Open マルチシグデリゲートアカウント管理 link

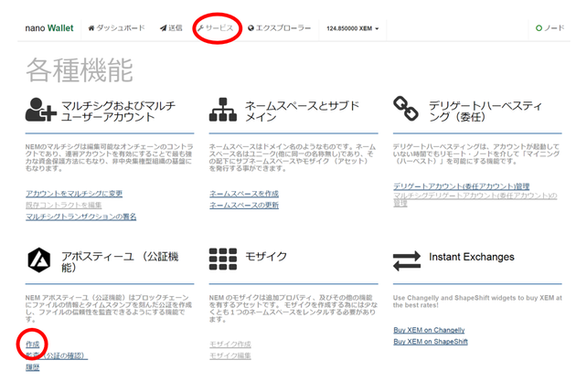(475, 199)
